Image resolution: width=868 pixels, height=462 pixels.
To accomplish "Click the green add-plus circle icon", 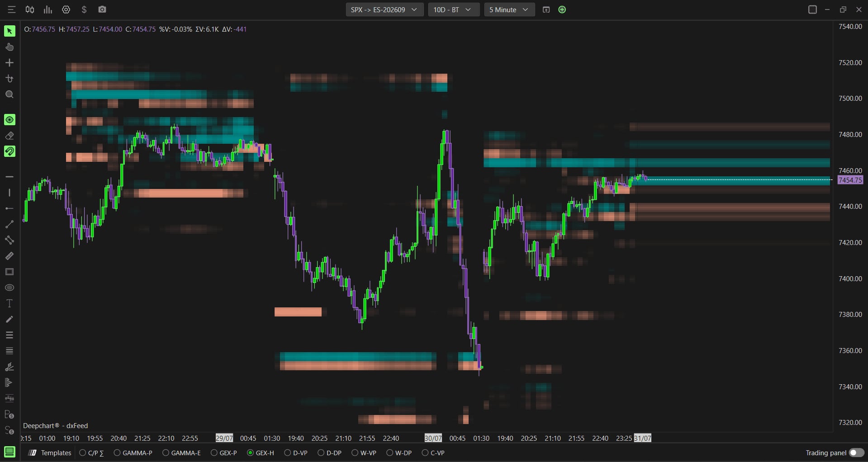I will (x=562, y=9).
